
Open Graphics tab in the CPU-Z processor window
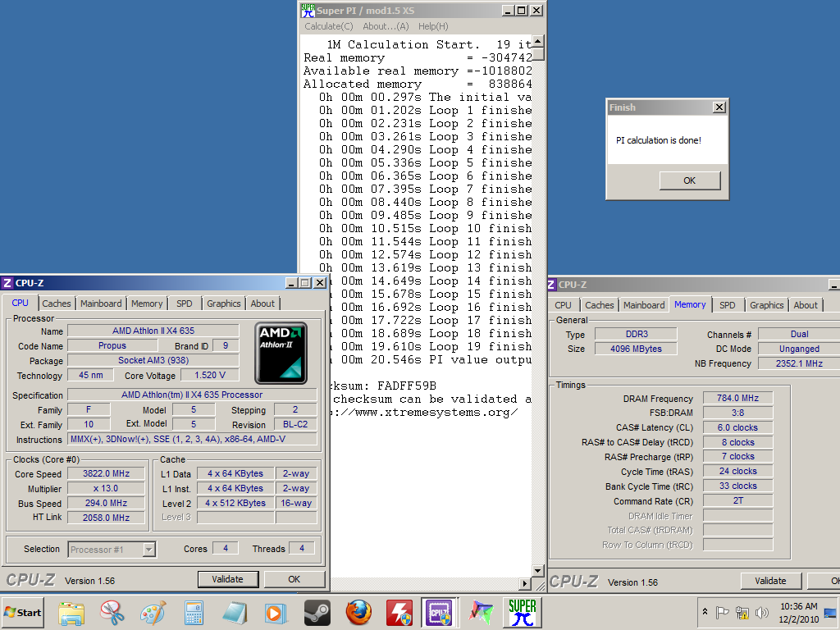coord(223,304)
